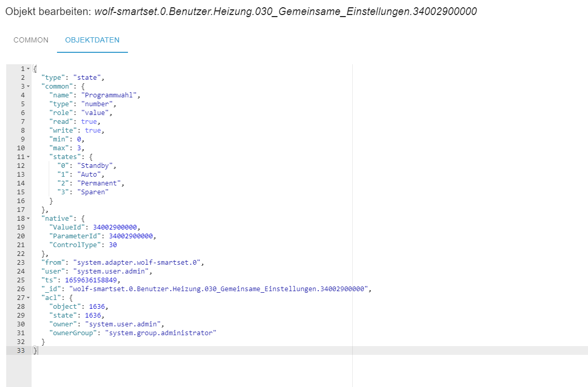
Task: Click the "Programmwahl" name value
Action: tap(109, 95)
